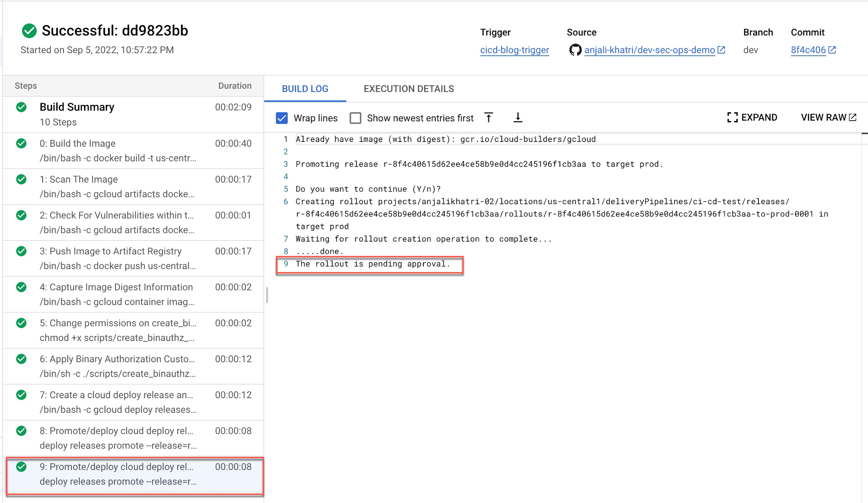Open the external link icon beside commit 8f4c406
Viewport: 868px width, 503px height.
[832, 50]
